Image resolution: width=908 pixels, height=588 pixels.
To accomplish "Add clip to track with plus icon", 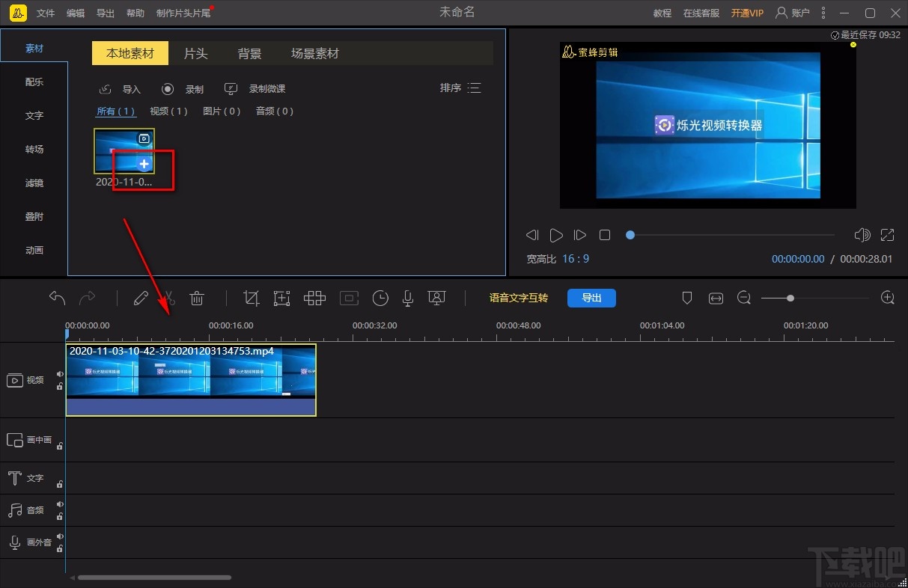I will tap(144, 164).
